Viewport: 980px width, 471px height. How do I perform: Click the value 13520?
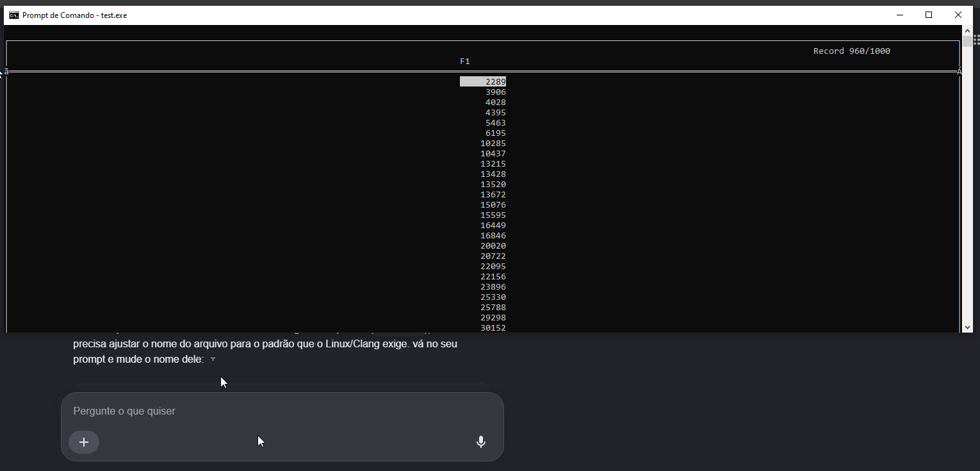tap(493, 185)
